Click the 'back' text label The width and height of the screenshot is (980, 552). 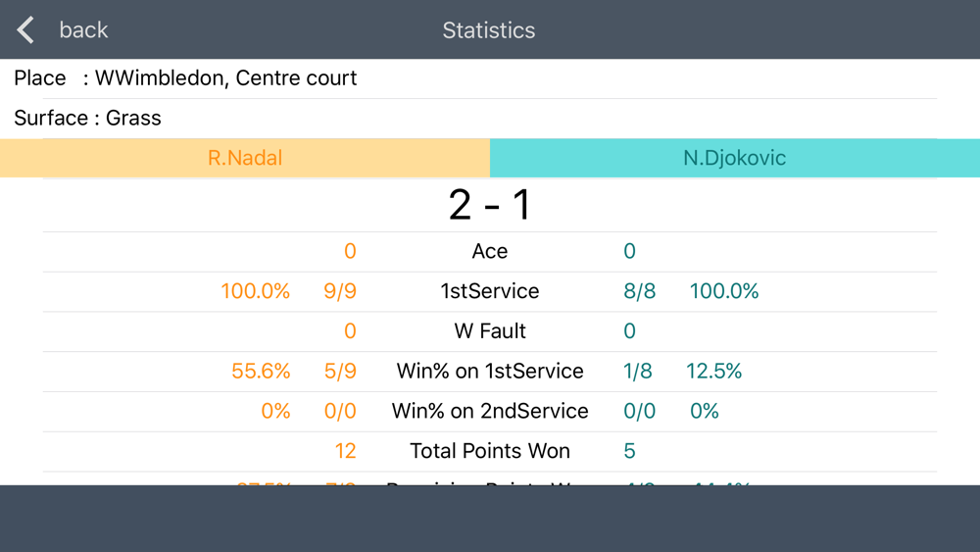(83, 30)
